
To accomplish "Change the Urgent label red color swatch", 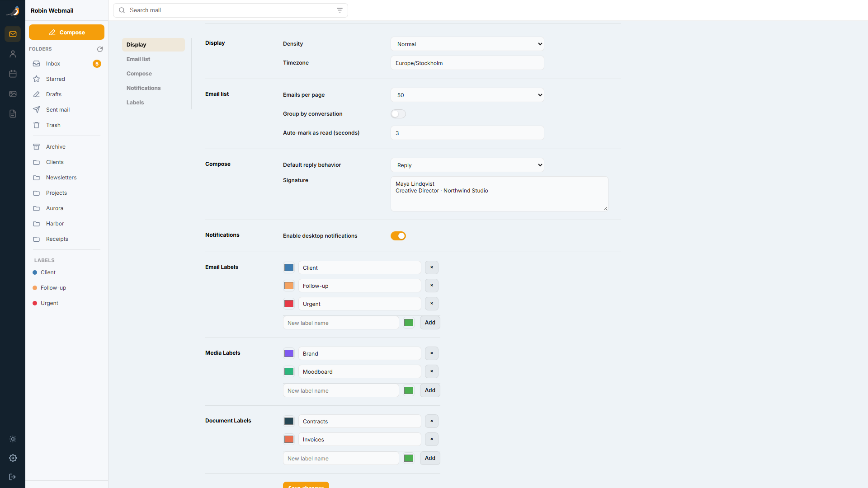I will tap(289, 304).
